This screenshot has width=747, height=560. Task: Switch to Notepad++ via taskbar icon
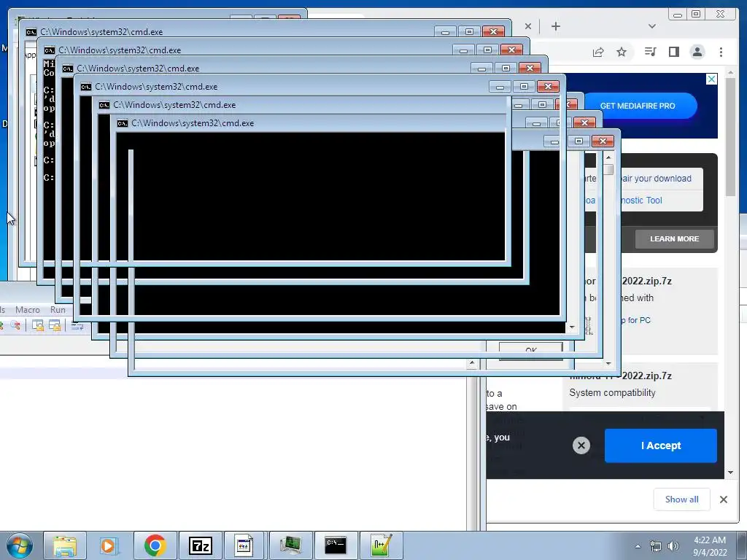[x=381, y=545]
